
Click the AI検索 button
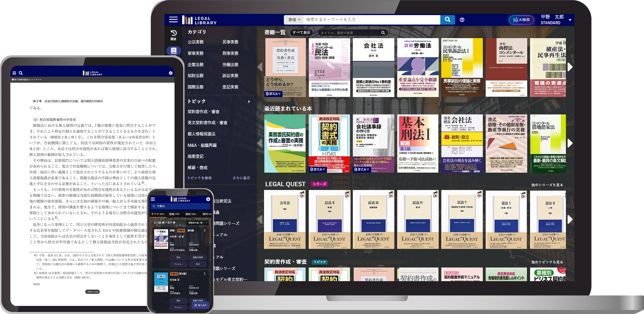(x=521, y=20)
